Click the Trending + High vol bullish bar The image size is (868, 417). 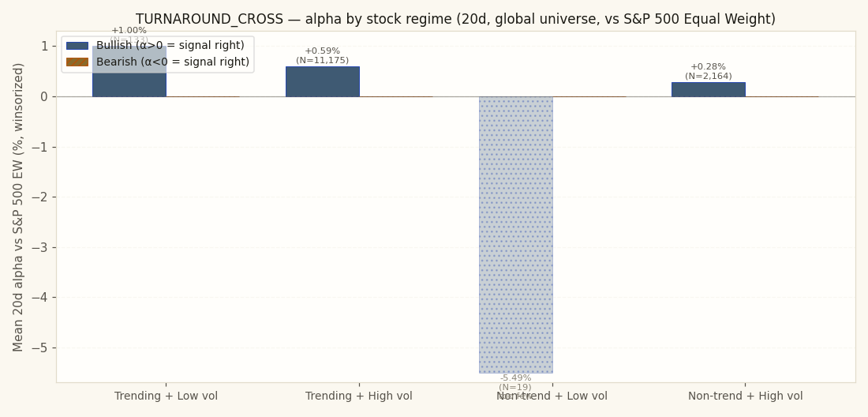pyautogui.click(x=323, y=82)
